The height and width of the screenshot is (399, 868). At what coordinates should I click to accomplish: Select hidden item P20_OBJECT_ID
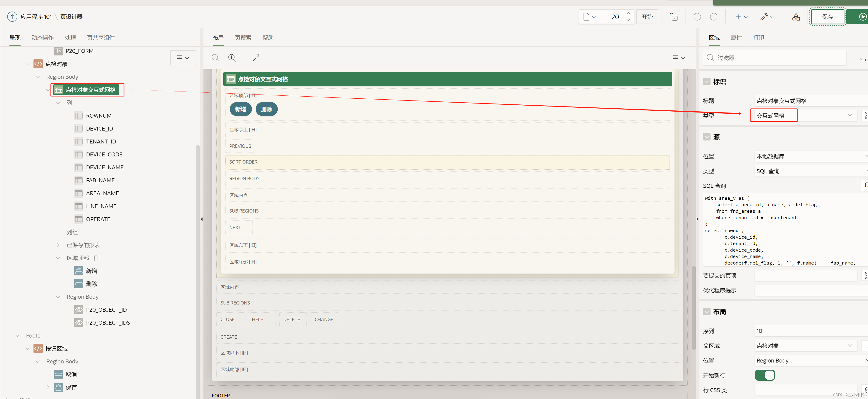click(x=106, y=310)
